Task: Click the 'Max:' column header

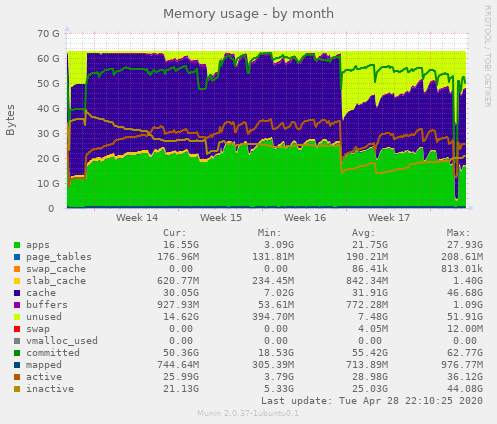Action: tap(459, 233)
